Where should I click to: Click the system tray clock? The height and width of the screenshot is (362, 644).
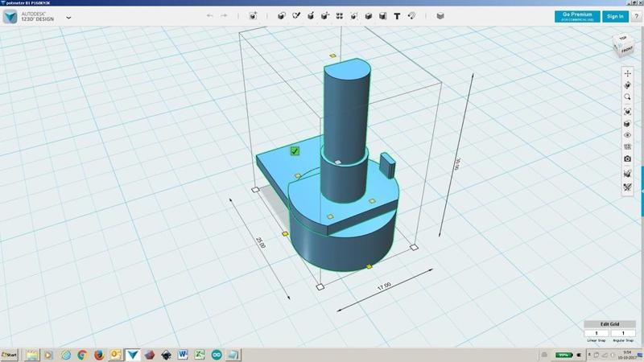point(627,355)
